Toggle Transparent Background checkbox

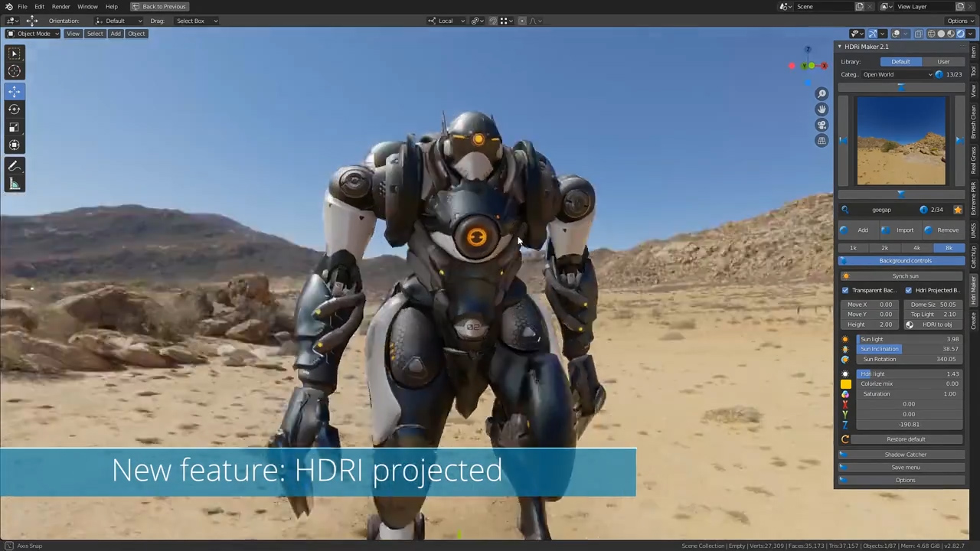pyautogui.click(x=845, y=290)
